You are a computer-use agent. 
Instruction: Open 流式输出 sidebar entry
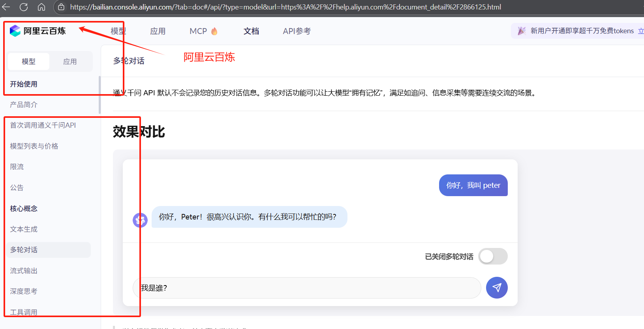(x=24, y=270)
